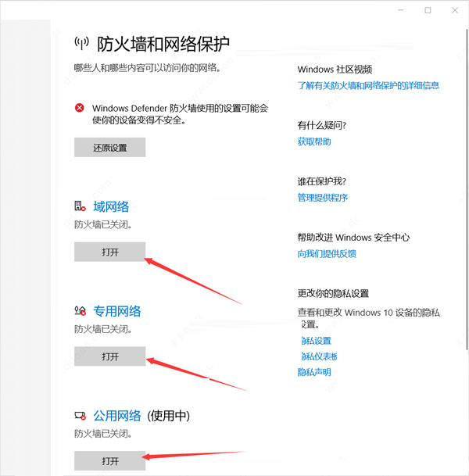Click the domain network building icon
Viewport: 469px width, 476px height.
[81, 206]
